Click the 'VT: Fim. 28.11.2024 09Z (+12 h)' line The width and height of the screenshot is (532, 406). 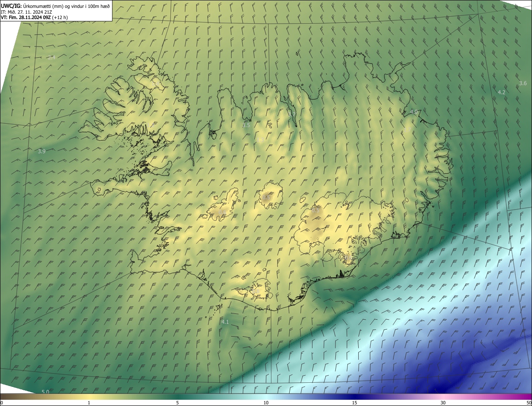[34, 17]
